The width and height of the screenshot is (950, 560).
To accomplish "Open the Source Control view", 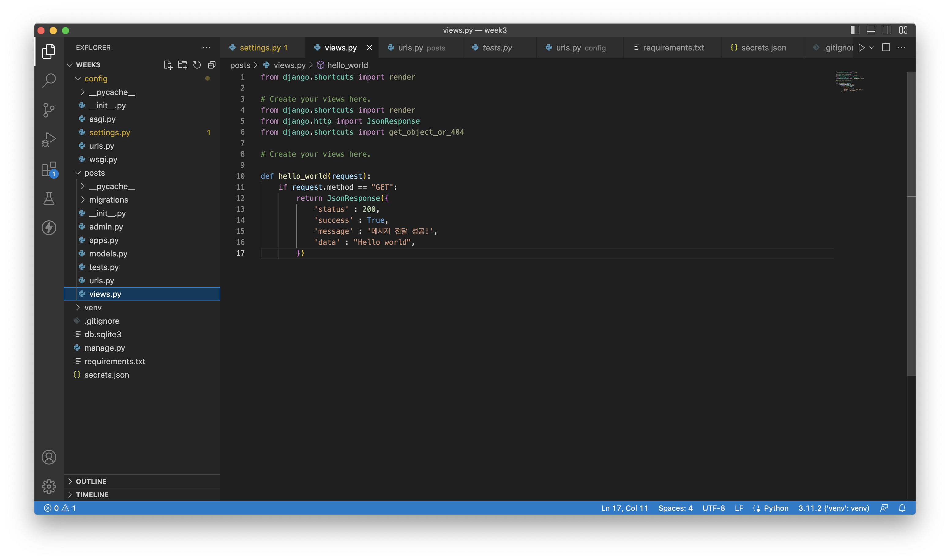I will pos(49,110).
